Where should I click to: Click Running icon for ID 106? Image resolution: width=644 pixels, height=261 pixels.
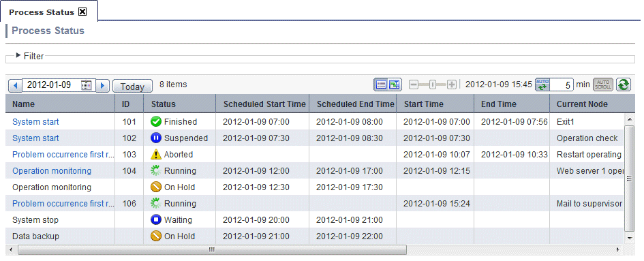tap(155, 204)
